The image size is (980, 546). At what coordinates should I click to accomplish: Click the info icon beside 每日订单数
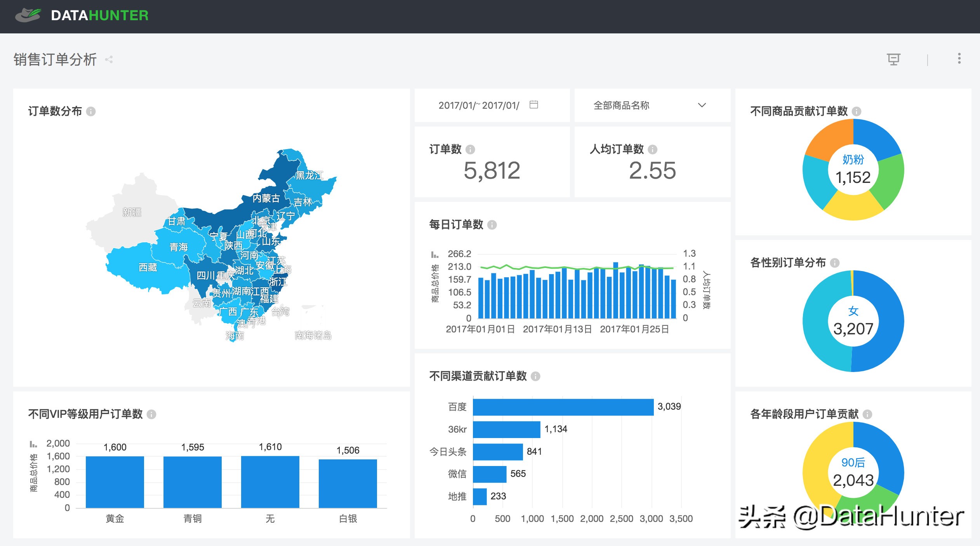(492, 225)
